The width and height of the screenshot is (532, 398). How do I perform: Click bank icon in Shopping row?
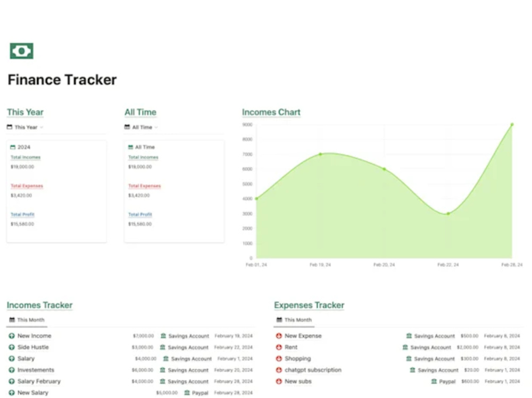point(409,358)
